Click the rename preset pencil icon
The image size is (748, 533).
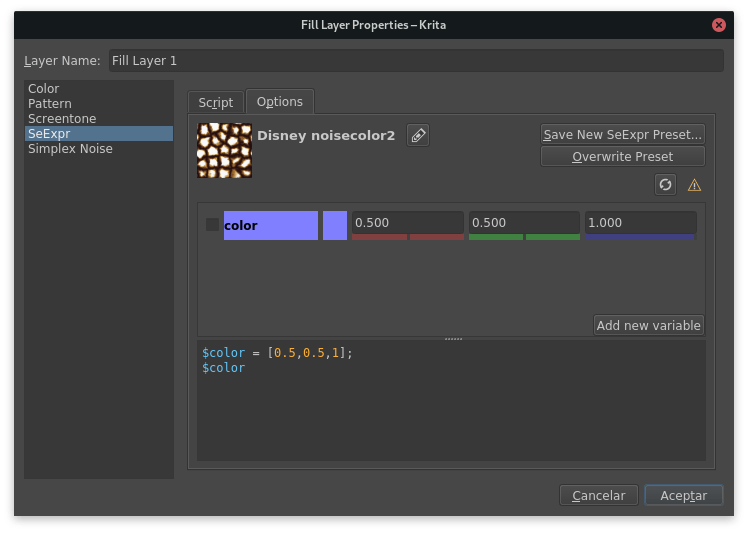[x=418, y=135]
